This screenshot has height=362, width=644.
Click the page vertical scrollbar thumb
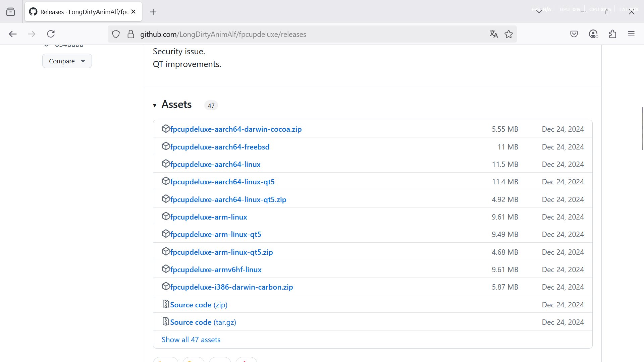coord(642,129)
